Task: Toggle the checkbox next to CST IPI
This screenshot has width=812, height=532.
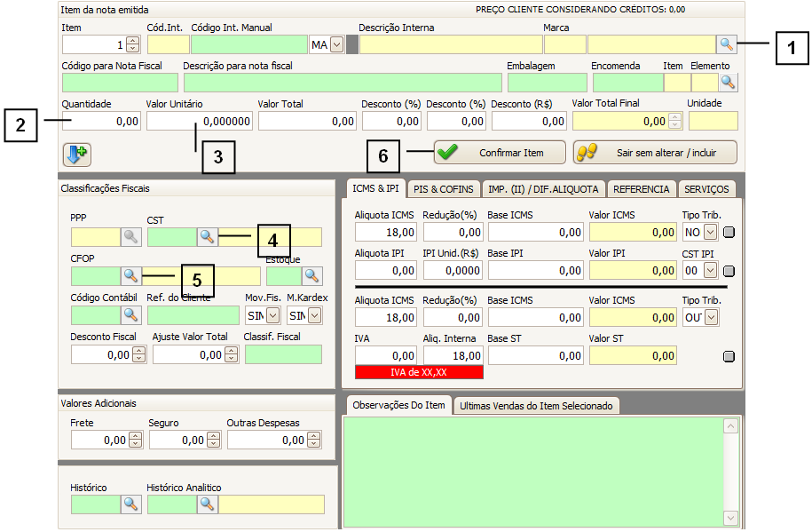Action: [x=729, y=271]
